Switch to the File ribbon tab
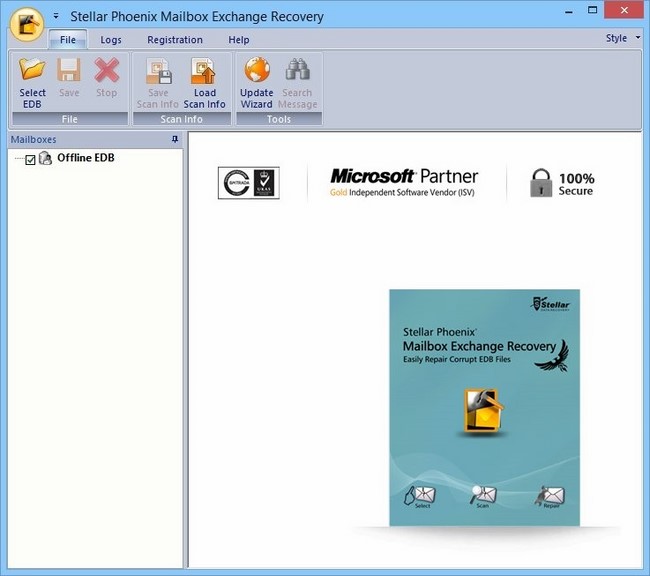Image resolution: width=650 pixels, height=576 pixels. (x=67, y=40)
